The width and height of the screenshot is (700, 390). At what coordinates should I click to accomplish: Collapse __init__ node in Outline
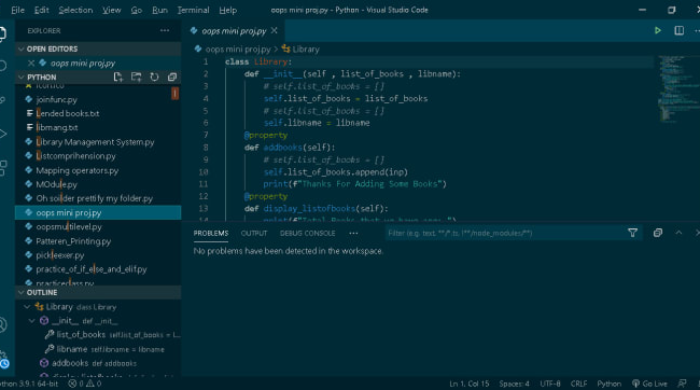pos(32,320)
